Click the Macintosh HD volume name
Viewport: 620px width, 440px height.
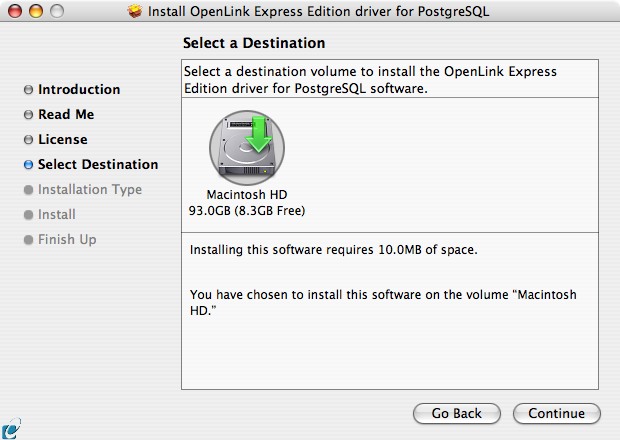coord(247,195)
